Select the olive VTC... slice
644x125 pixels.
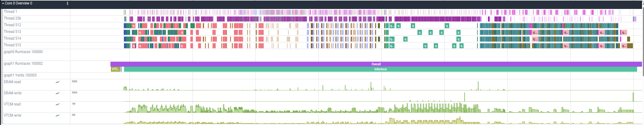point(116,69)
